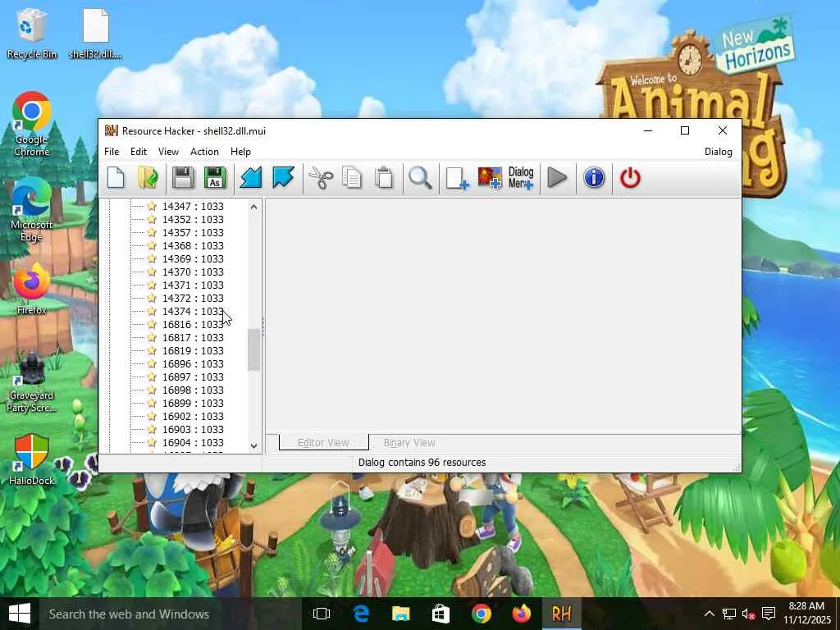Select tree item 14352 : 1033
Viewport: 840px width, 630px height.
click(x=193, y=219)
